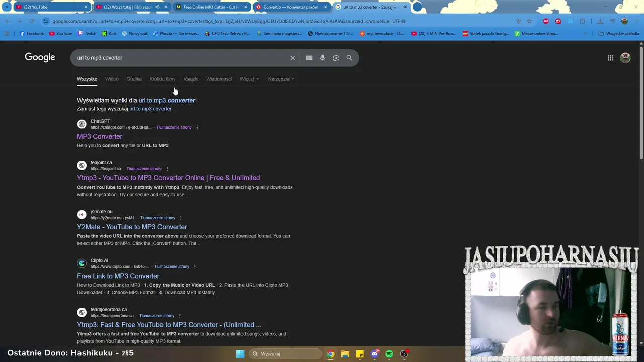Go back to the previous page

[7, 21]
